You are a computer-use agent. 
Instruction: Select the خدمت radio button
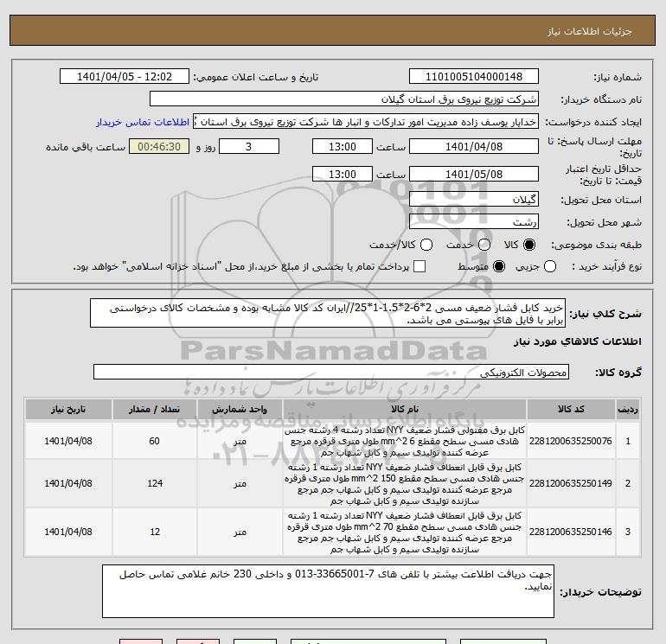pos(484,245)
